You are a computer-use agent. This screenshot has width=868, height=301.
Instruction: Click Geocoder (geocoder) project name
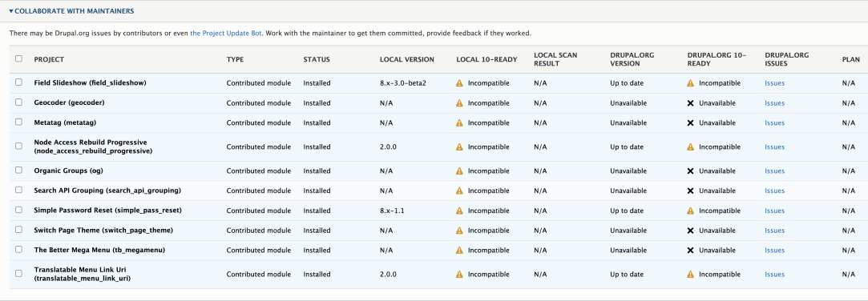point(69,103)
